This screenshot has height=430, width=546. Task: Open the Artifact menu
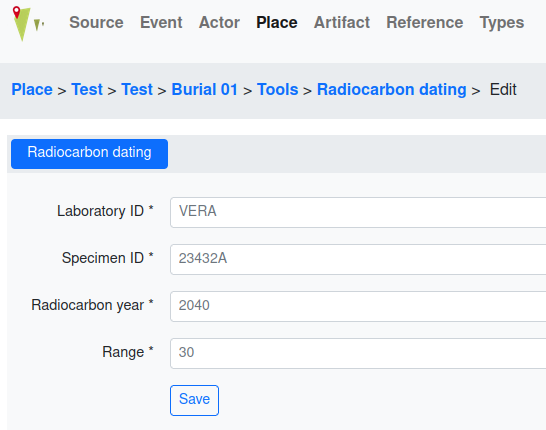pyautogui.click(x=342, y=23)
